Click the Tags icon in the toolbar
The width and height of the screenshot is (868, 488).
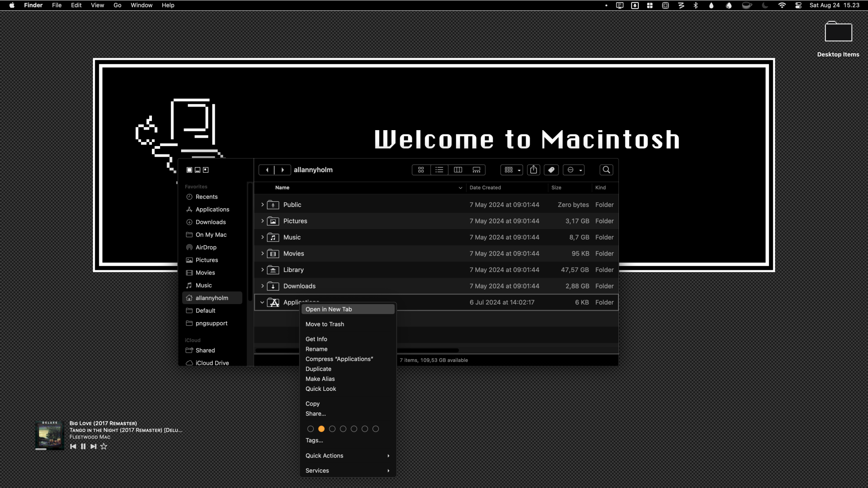(551, 170)
